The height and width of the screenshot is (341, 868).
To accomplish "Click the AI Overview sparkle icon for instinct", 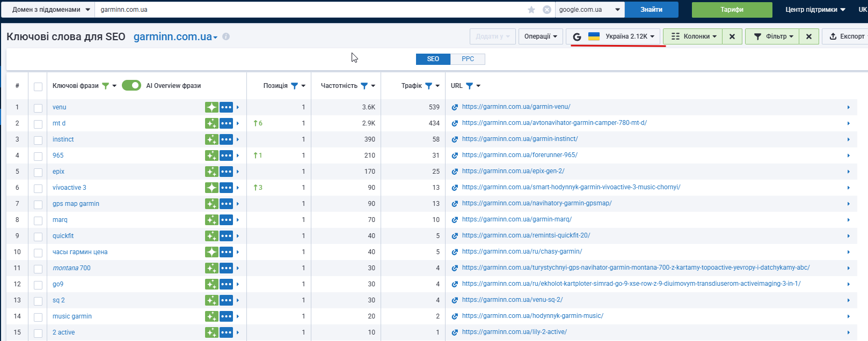I will (x=211, y=139).
